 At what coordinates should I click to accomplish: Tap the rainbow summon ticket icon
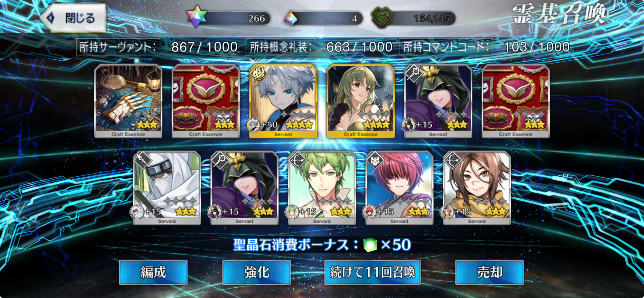(290, 18)
